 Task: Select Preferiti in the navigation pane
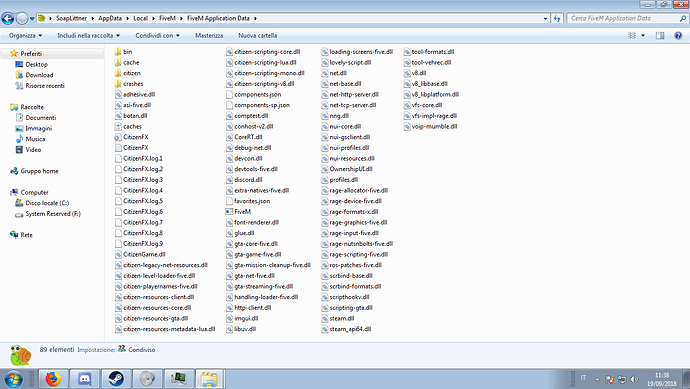click(31, 54)
